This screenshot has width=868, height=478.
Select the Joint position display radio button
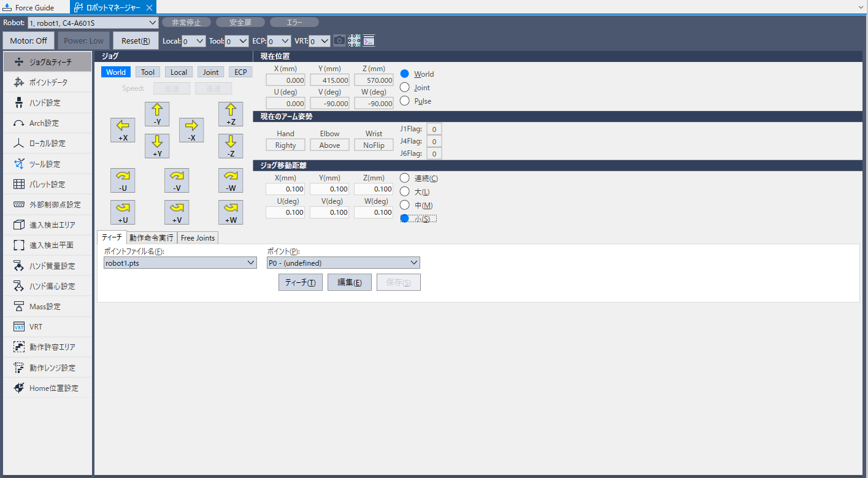point(405,88)
